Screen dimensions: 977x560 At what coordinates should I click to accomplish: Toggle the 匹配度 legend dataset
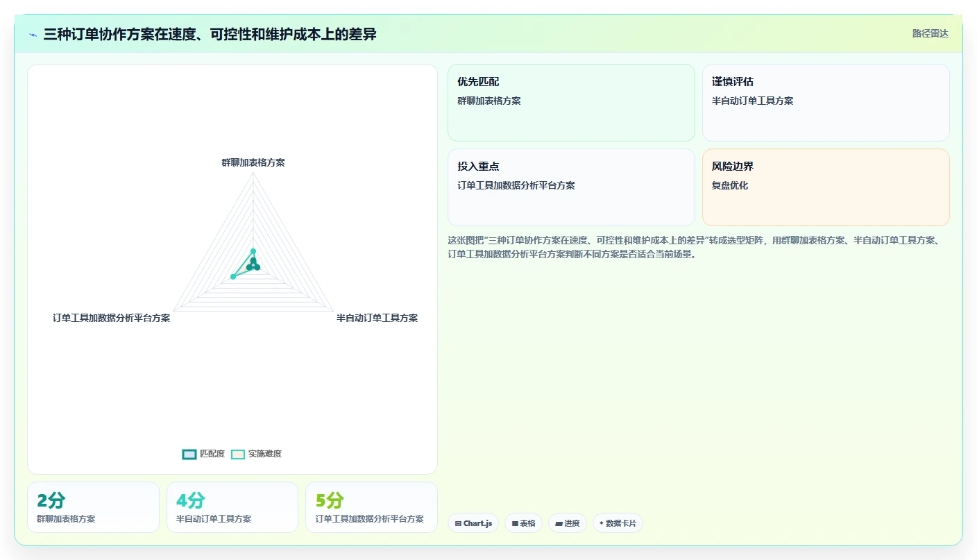[203, 454]
